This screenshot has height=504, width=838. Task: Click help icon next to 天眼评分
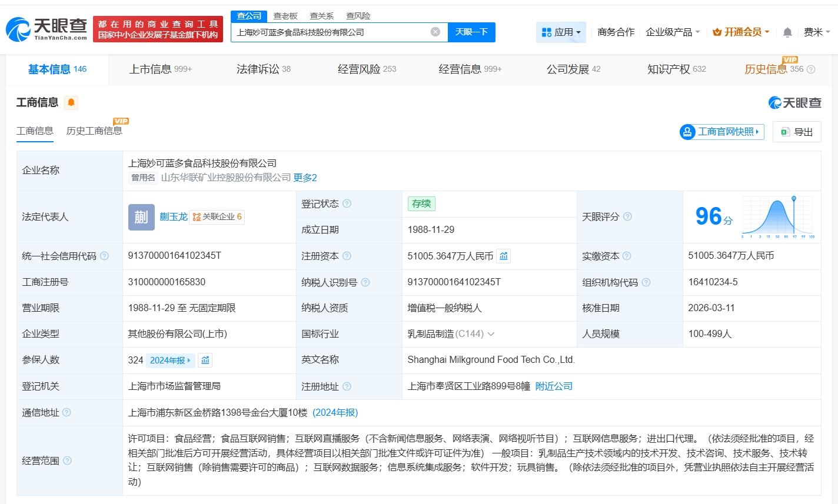pos(627,216)
